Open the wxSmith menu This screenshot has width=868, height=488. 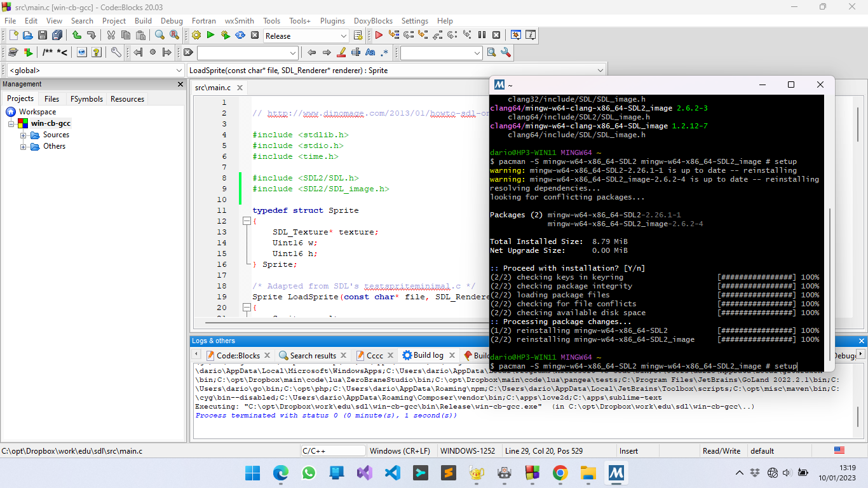pos(239,21)
